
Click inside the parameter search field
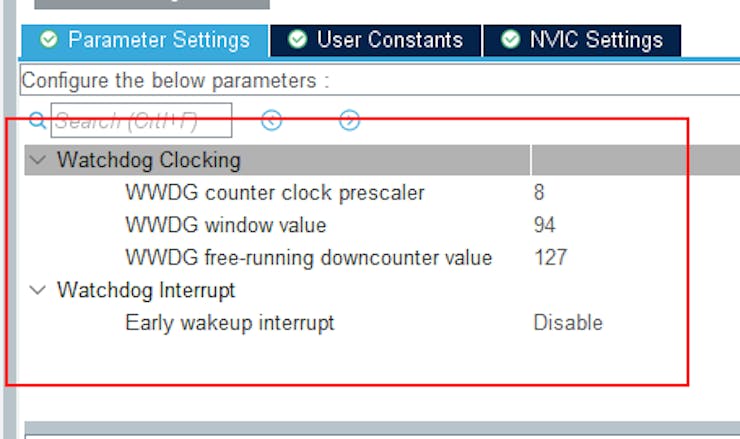coord(141,121)
